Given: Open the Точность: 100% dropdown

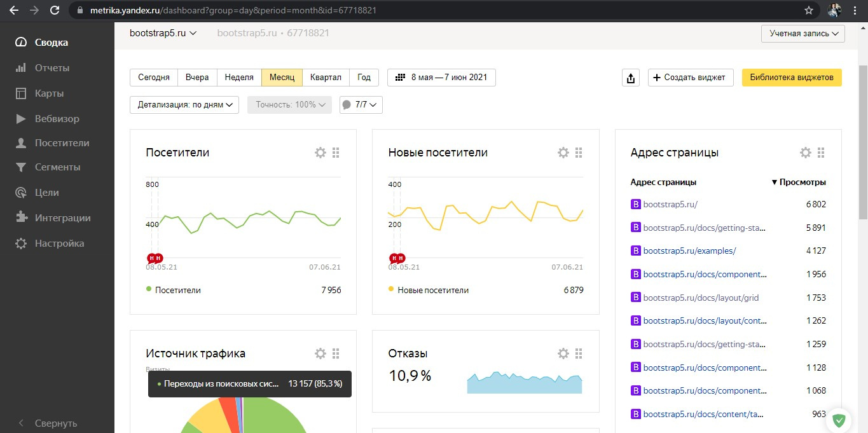Looking at the screenshot, I should click(x=289, y=105).
